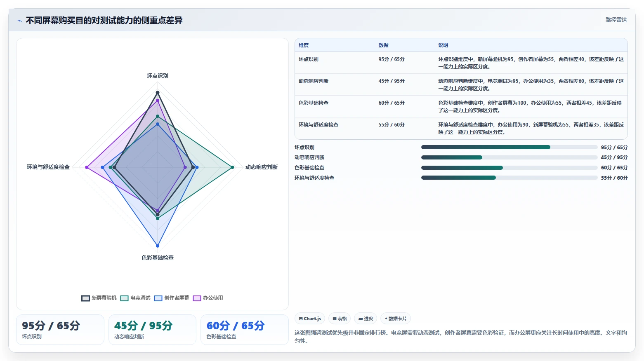The width and height of the screenshot is (644, 361).
Task: Click the 路径雷达 tag in the header
Action: point(616,20)
